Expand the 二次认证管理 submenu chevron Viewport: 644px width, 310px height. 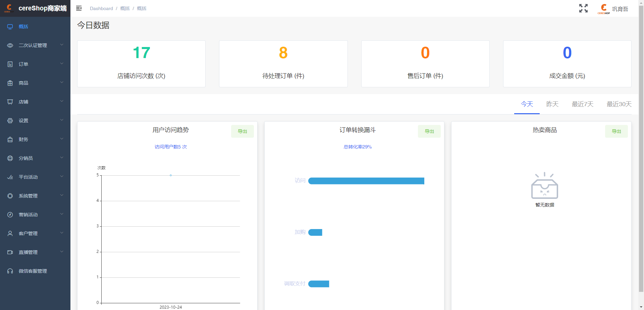point(62,45)
